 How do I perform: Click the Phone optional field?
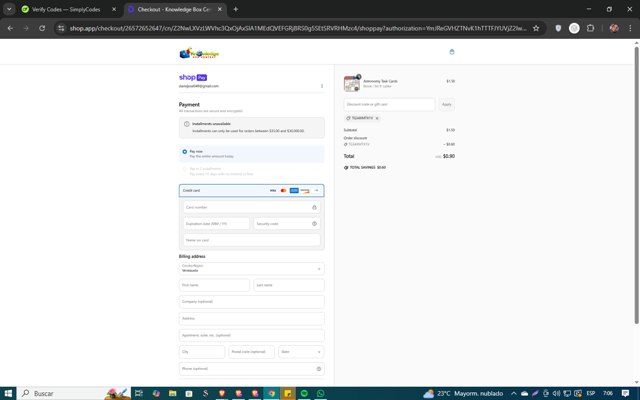coord(251,369)
